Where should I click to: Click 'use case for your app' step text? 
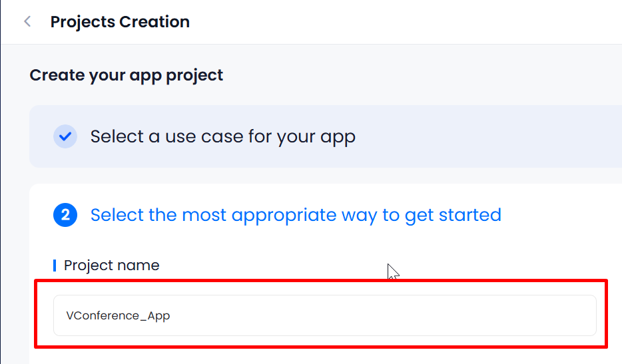[260, 137]
